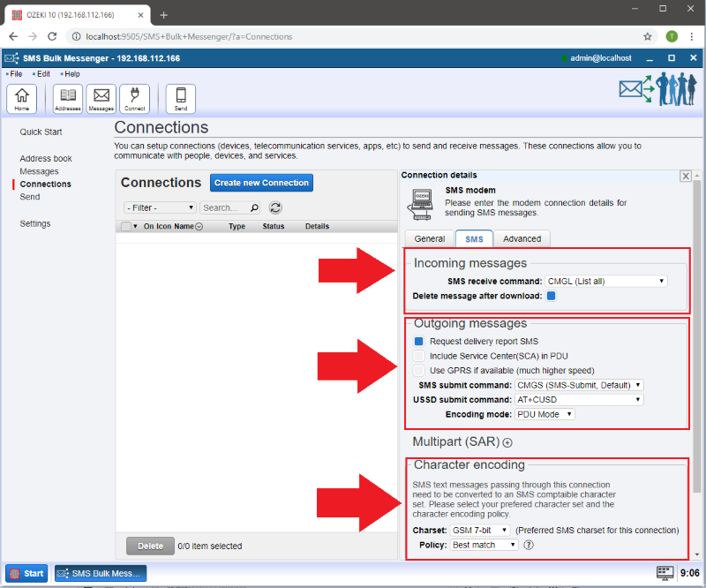Toggle Delete message after download checkbox

pyautogui.click(x=551, y=296)
